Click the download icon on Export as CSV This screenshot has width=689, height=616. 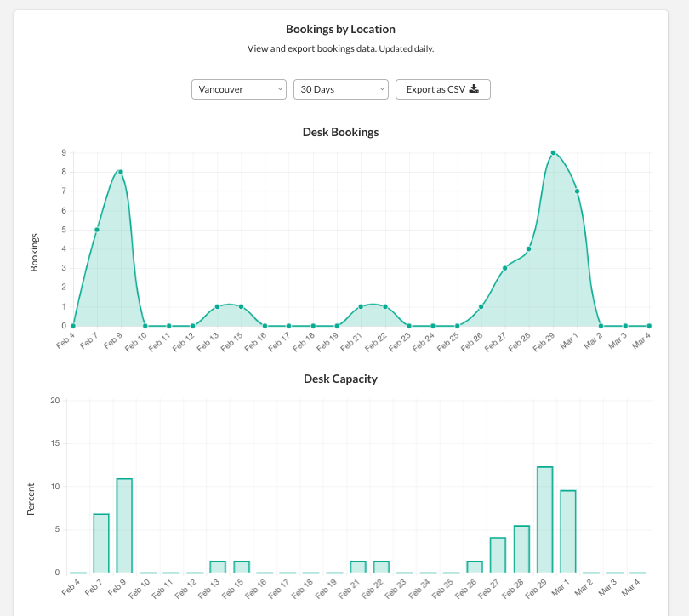point(475,89)
